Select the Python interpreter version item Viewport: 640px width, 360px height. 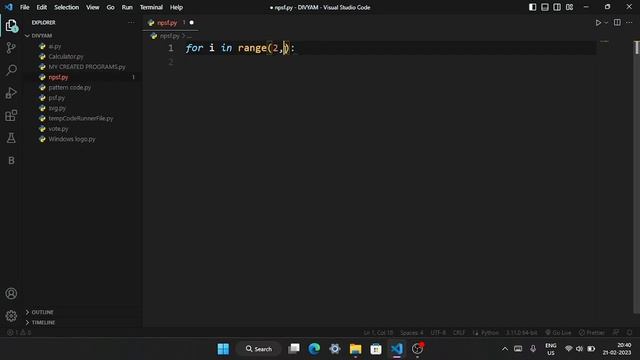pos(522,333)
